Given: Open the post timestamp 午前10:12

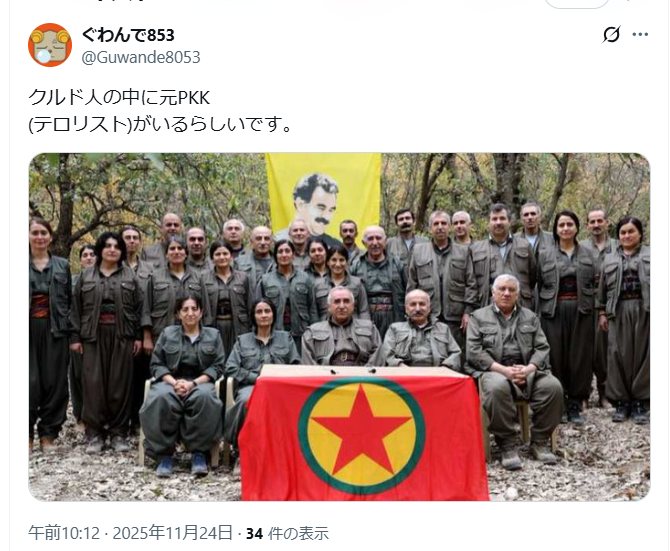Looking at the screenshot, I should pyautogui.click(x=64, y=533).
